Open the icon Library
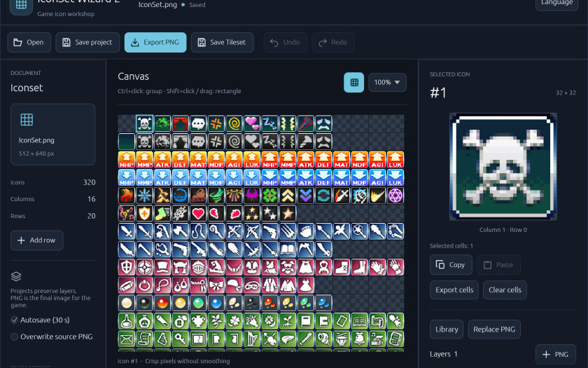 click(447, 329)
